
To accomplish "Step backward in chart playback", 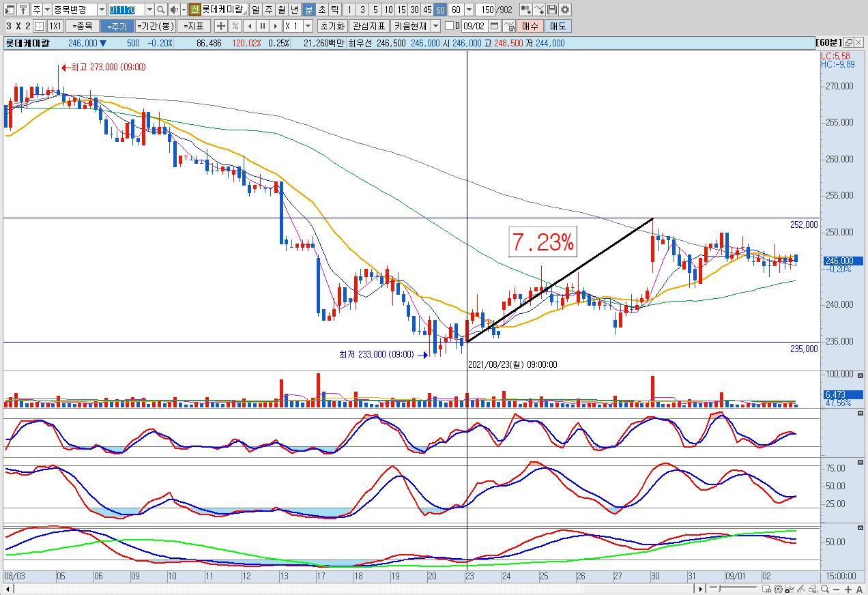I will pyautogui.click(x=249, y=26).
